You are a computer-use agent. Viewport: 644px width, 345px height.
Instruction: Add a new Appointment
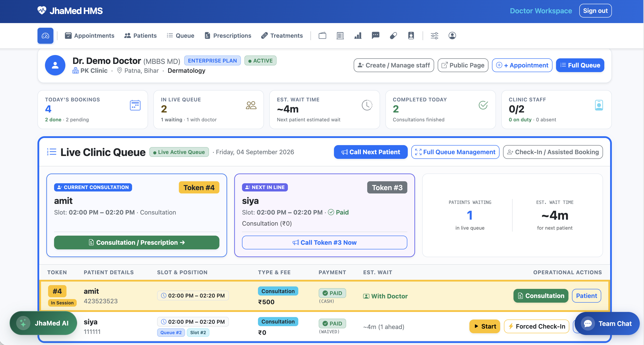pos(522,65)
